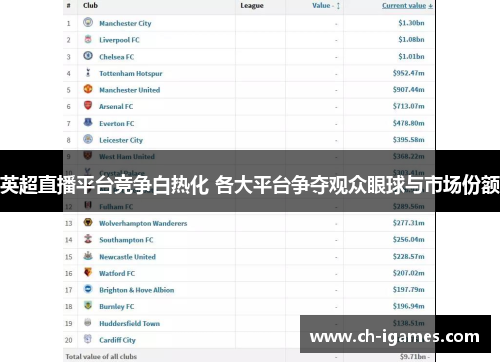Click the Burnley FC club crest
The image size is (500, 362).
[x=88, y=305]
